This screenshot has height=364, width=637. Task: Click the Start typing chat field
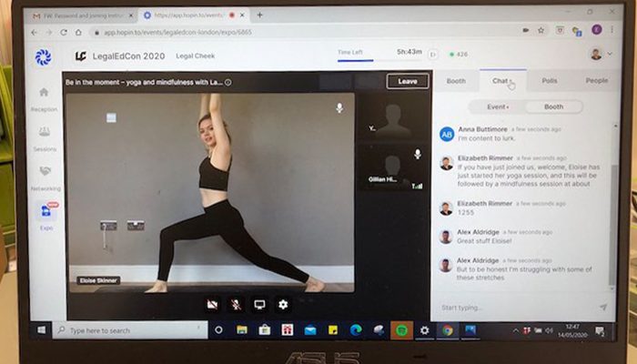(516, 308)
